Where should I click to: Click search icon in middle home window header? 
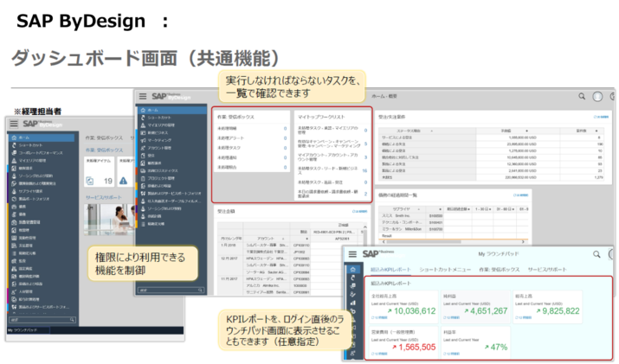click(582, 96)
